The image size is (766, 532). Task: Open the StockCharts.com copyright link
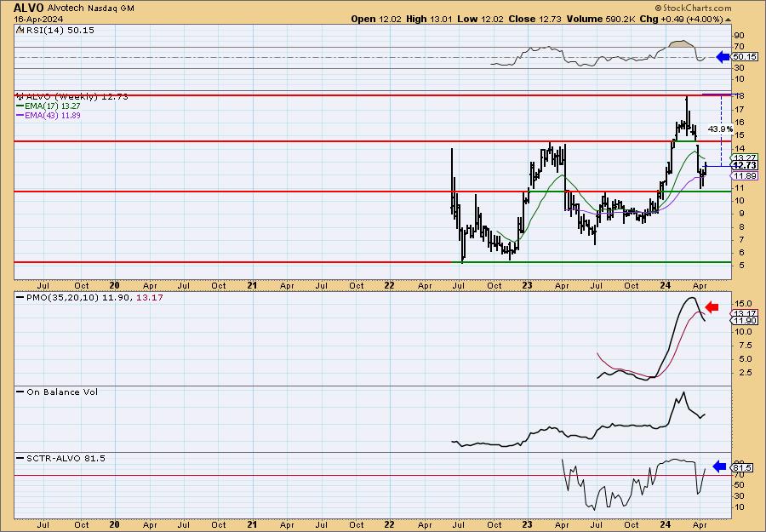693,8
